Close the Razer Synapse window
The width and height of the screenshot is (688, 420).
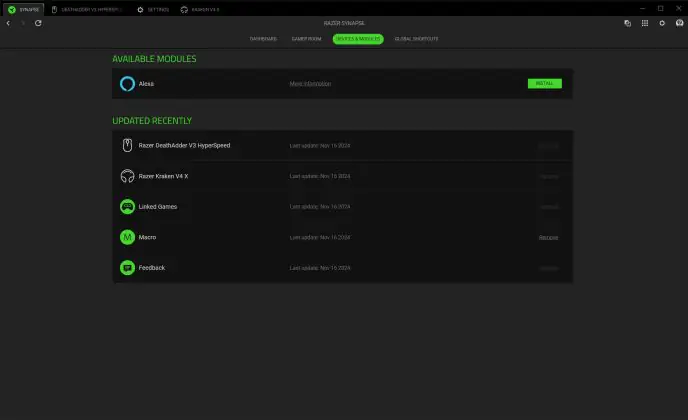(678, 8)
